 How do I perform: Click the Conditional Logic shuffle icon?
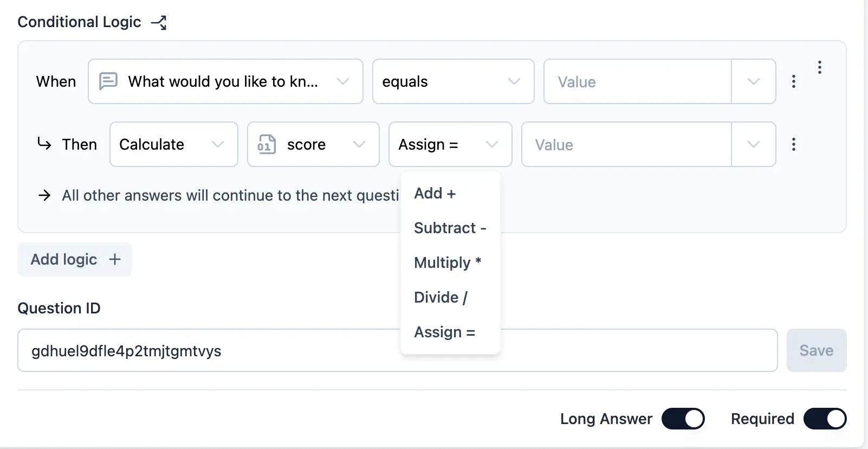[x=159, y=22]
